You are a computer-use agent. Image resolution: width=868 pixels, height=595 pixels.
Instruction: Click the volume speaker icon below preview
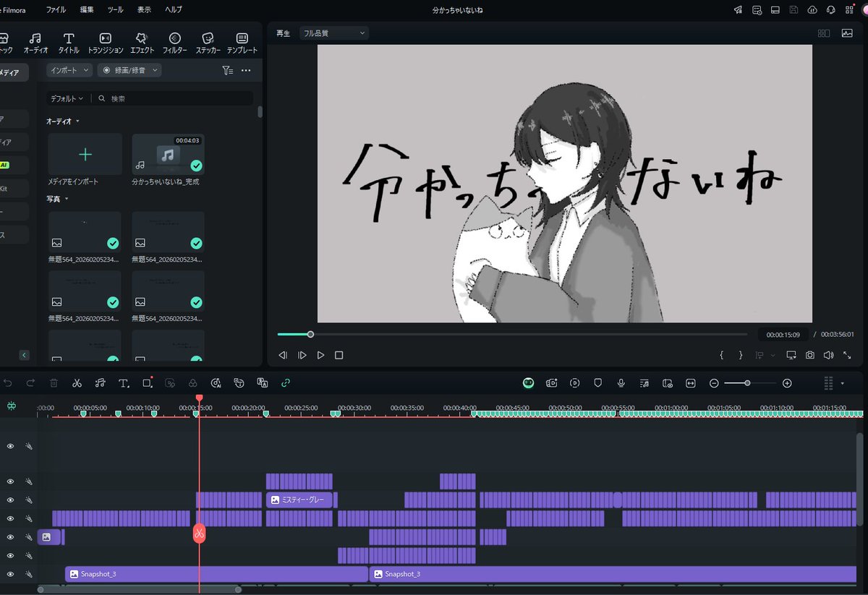click(x=828, y=355)
